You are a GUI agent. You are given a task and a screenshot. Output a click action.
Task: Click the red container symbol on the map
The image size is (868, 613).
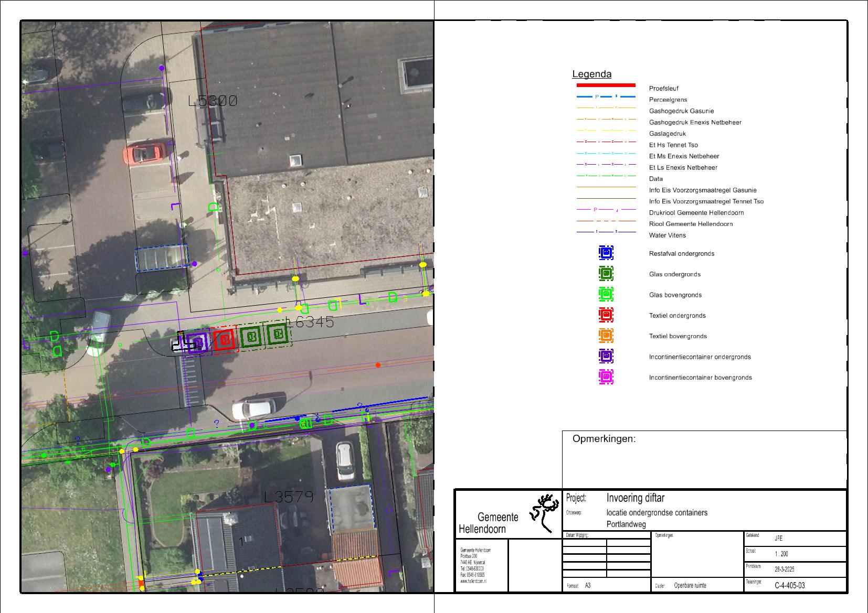coord(225,340)
